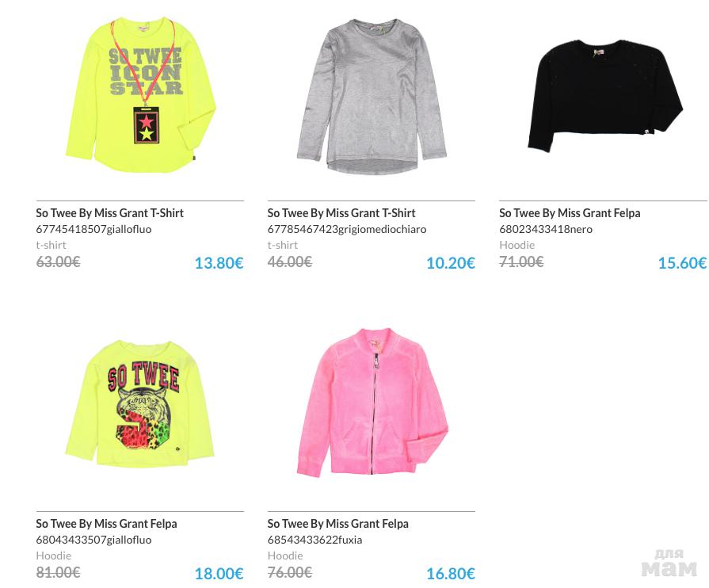Screen dimensions: 709x588
Task: Click the T-Shirt title above 67785467423grigiomediochiaro
Action: [x=341, y=212]
